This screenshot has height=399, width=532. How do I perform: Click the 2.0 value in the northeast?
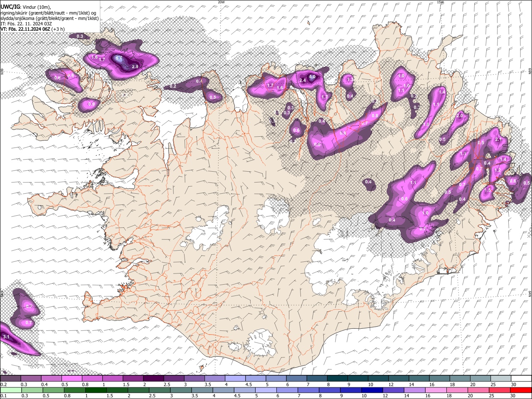460,116
